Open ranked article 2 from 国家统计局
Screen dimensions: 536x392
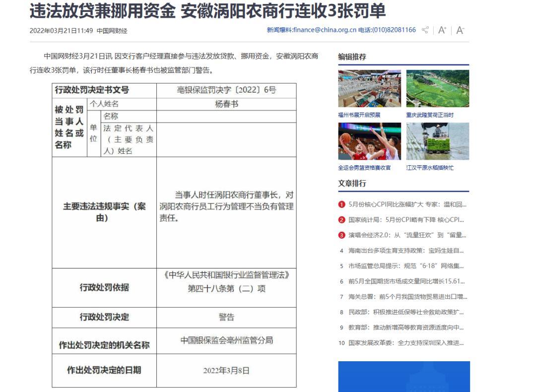coord(406,220)
